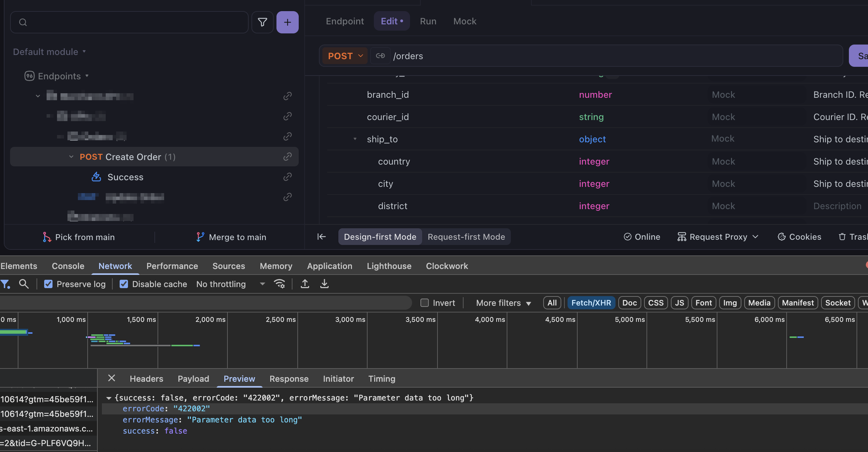Switch to the Run tab
Screen dimensions: 868x452
(428, 21)
